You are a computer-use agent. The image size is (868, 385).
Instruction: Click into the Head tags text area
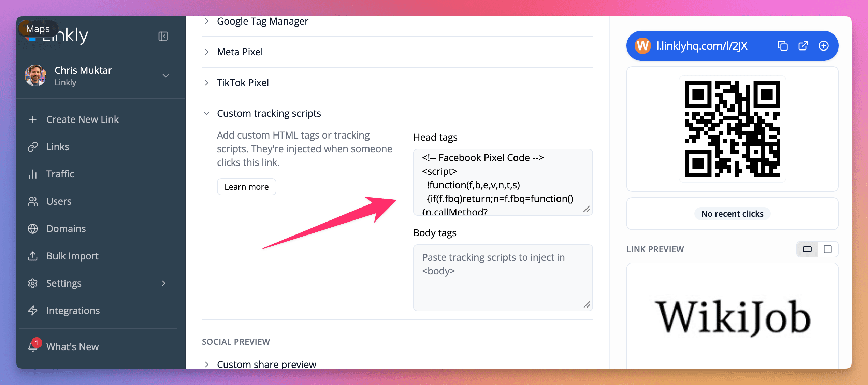[x=503, y=182]
